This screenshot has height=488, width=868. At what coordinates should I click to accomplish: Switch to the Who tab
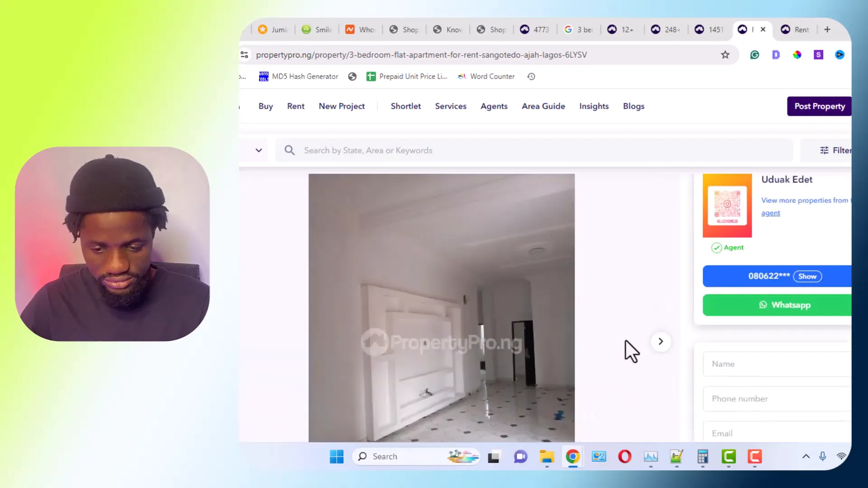tap(360, 29)
